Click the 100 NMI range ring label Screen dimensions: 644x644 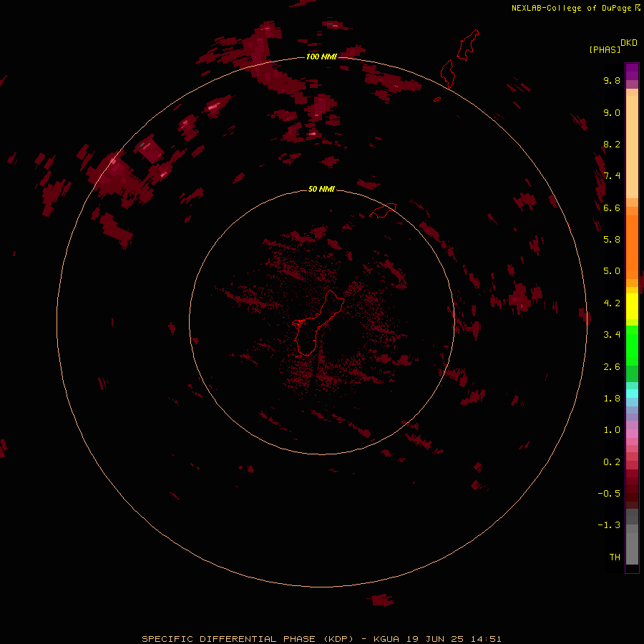[x=321, y=57]
